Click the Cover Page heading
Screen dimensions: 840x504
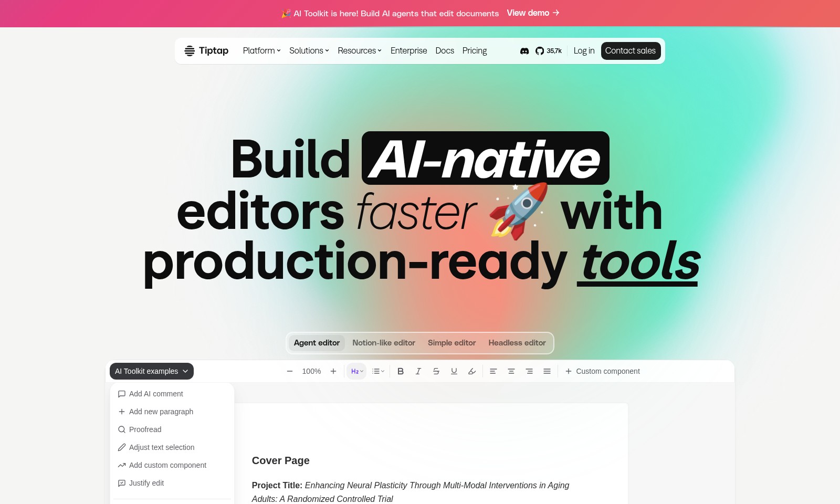281,460
